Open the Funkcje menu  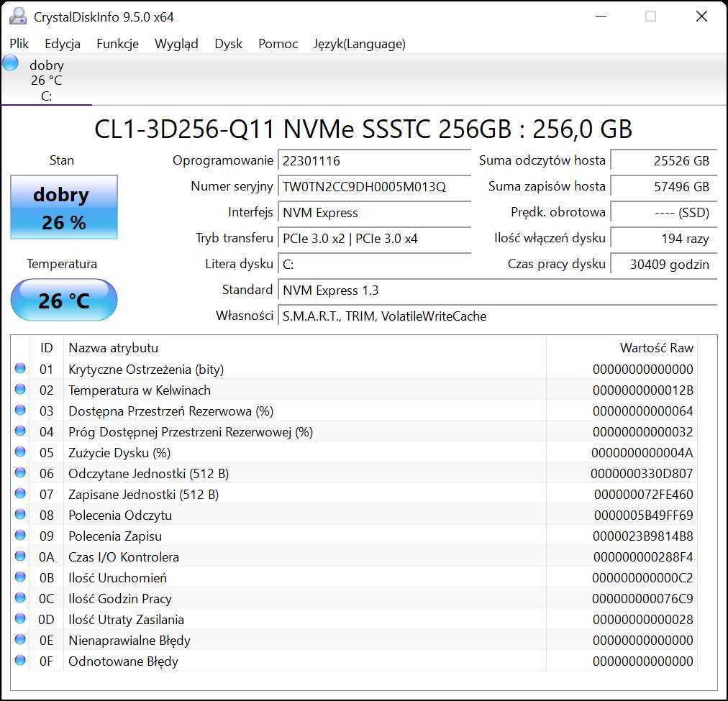click(117, 44)
